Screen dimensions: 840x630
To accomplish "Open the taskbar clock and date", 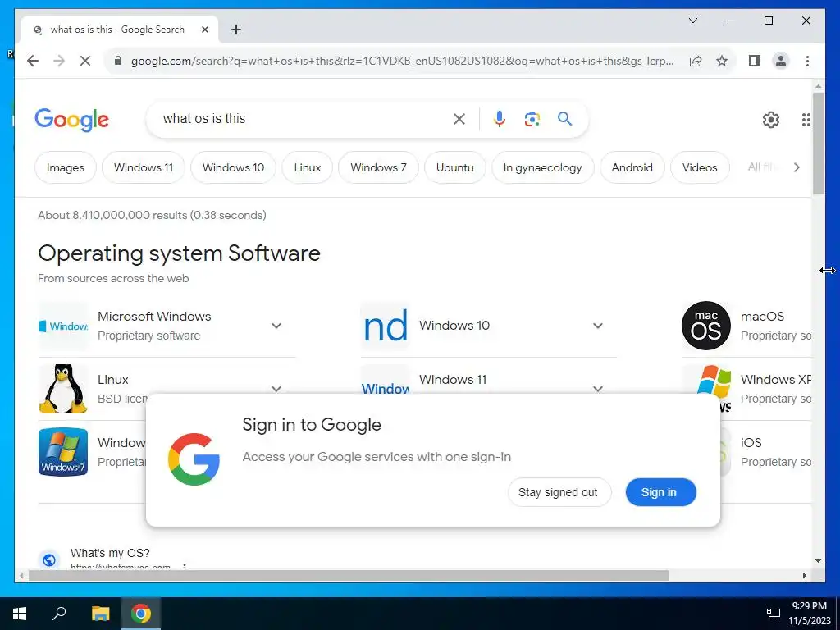I will (x=810, y=614).
